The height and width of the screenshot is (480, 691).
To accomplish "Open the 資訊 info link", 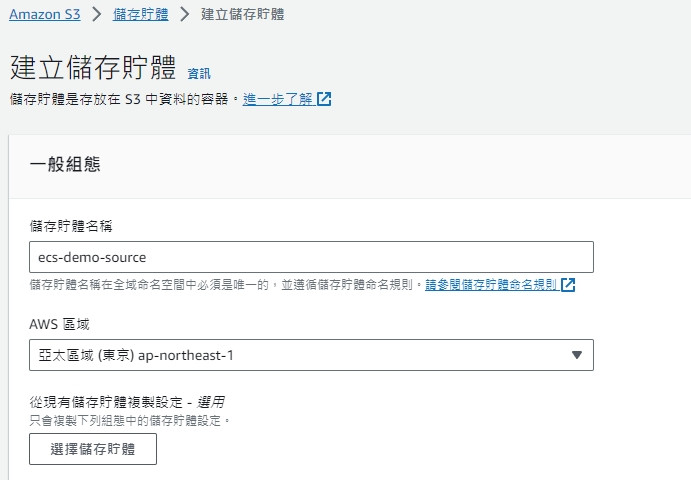I will tap(199, 74).
